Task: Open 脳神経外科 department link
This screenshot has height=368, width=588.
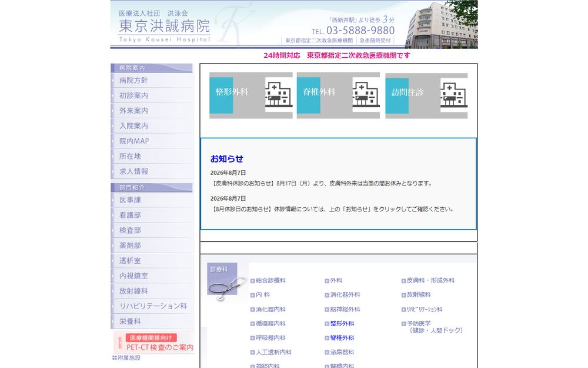Action: click(x=345, y=310)
